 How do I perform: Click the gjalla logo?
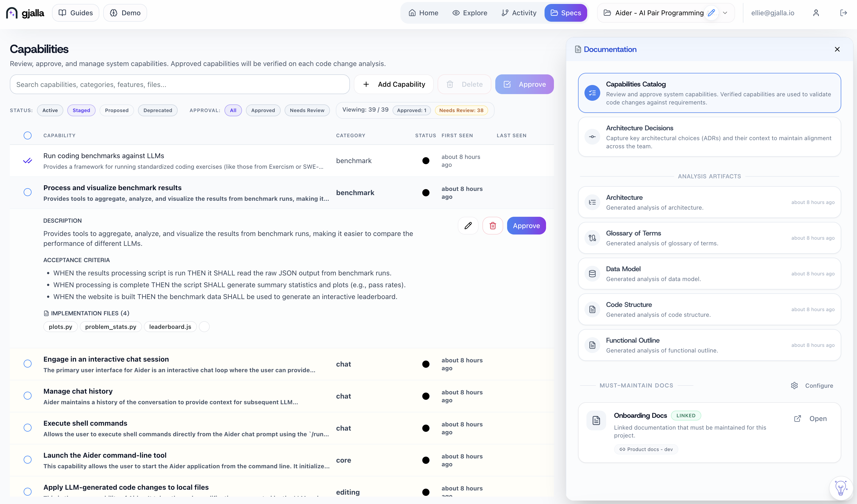point(25,13)
